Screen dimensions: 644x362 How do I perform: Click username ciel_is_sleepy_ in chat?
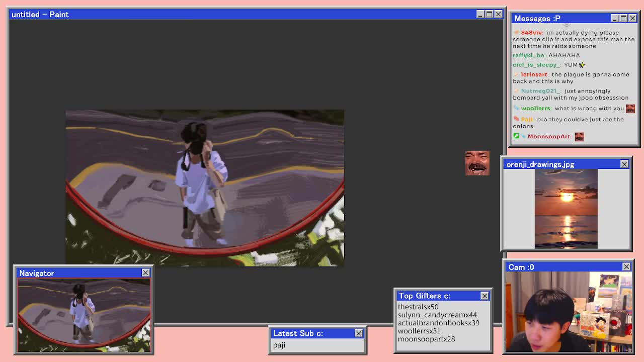(x=536, y=65)
